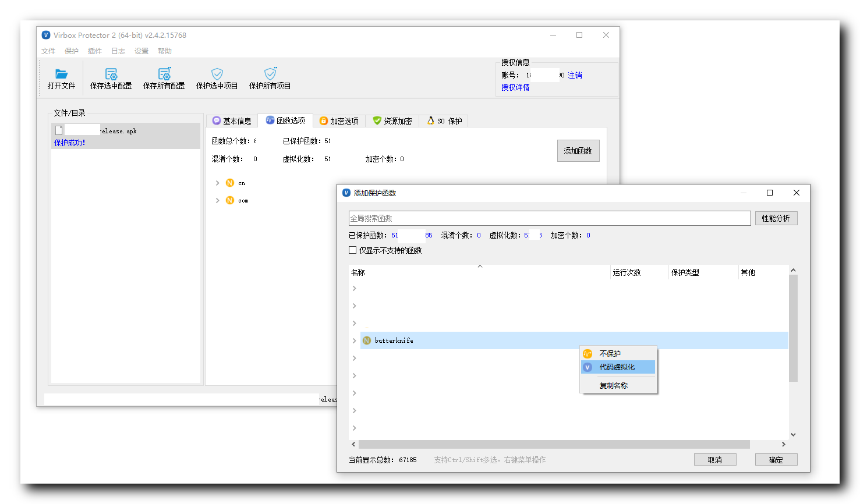Click the Virbox logo in the title bar

46,35
